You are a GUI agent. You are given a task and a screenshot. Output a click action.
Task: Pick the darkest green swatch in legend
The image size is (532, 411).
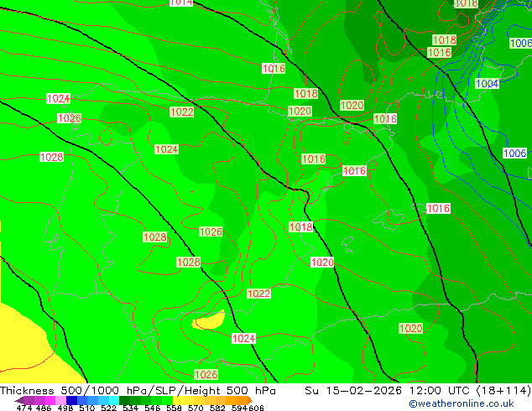[x=124, y=400]
